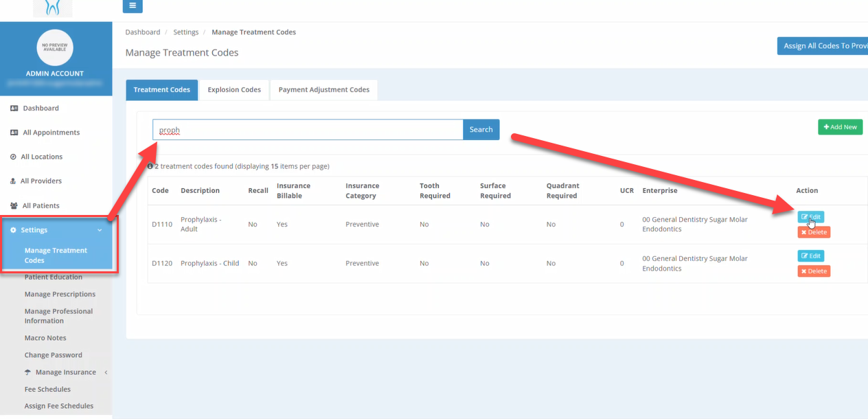Click the hamburger menu toggle button

point(133,6)
